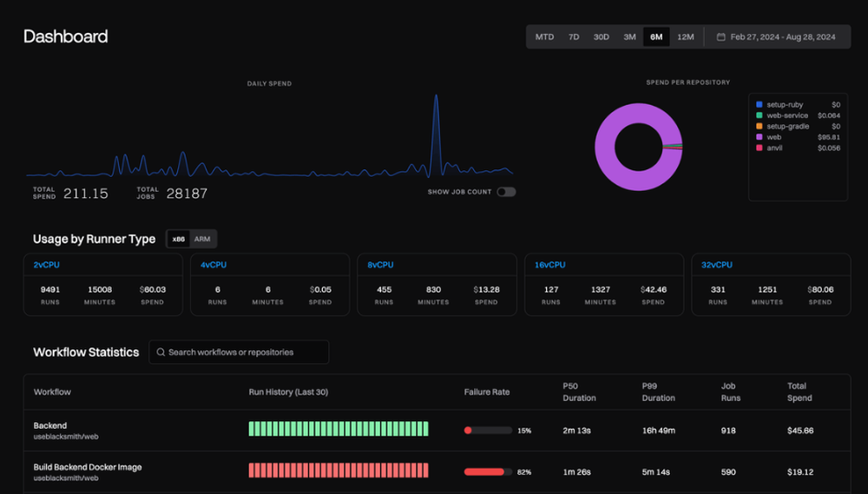Sort by P99 Duration column header
Viewport: 868px width, 494px height.
[x=658, y=392]
